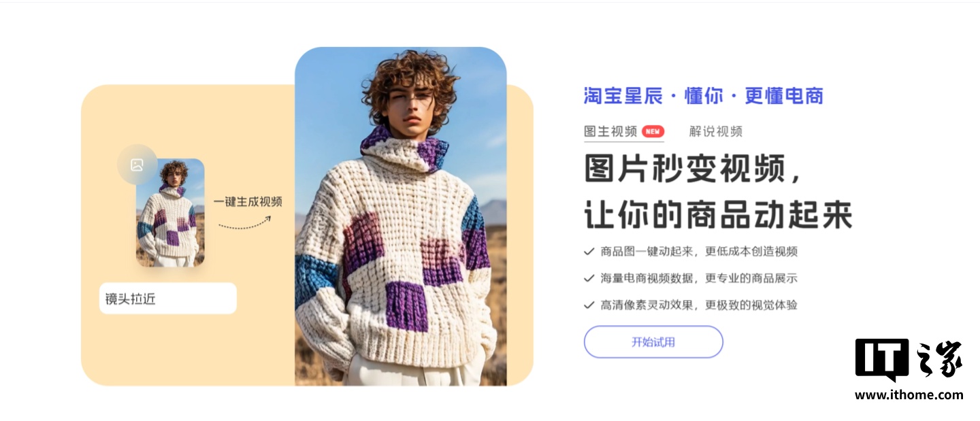980x421 pixels.
Task: Click the 镜头拉近 prompt input field
Action: [x=168, y=299]
